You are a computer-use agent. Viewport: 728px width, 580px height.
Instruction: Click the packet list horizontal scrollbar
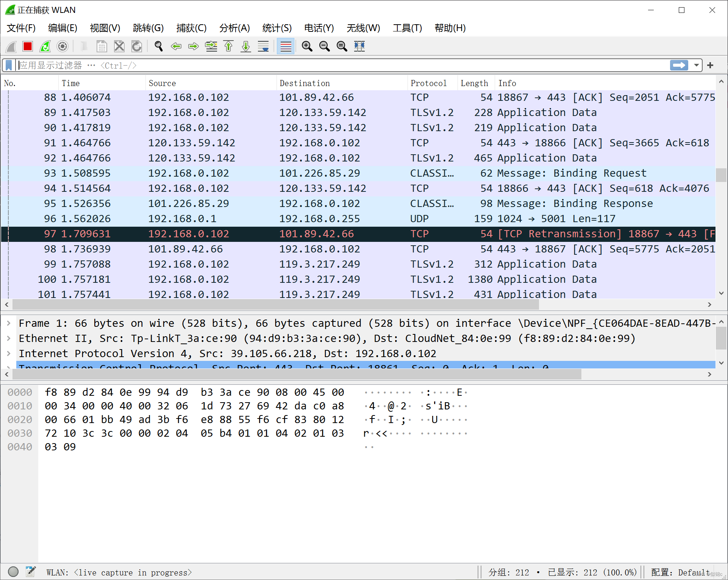[x=275, y=304]
